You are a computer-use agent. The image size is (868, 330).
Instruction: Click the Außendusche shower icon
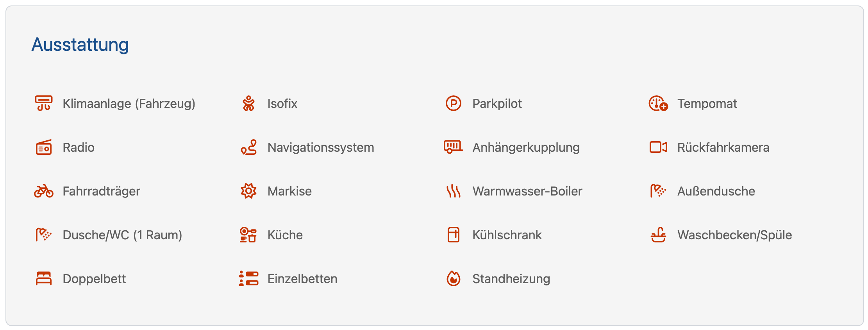tap(658, 191)
